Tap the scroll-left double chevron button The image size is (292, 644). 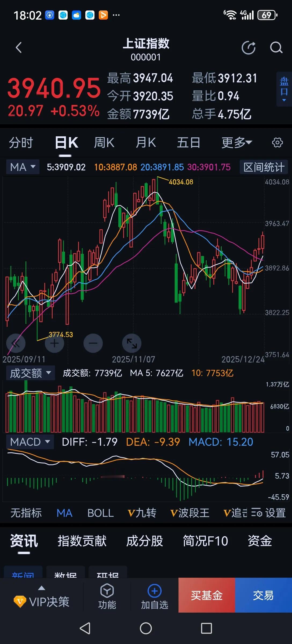click(x=16, y=343)
